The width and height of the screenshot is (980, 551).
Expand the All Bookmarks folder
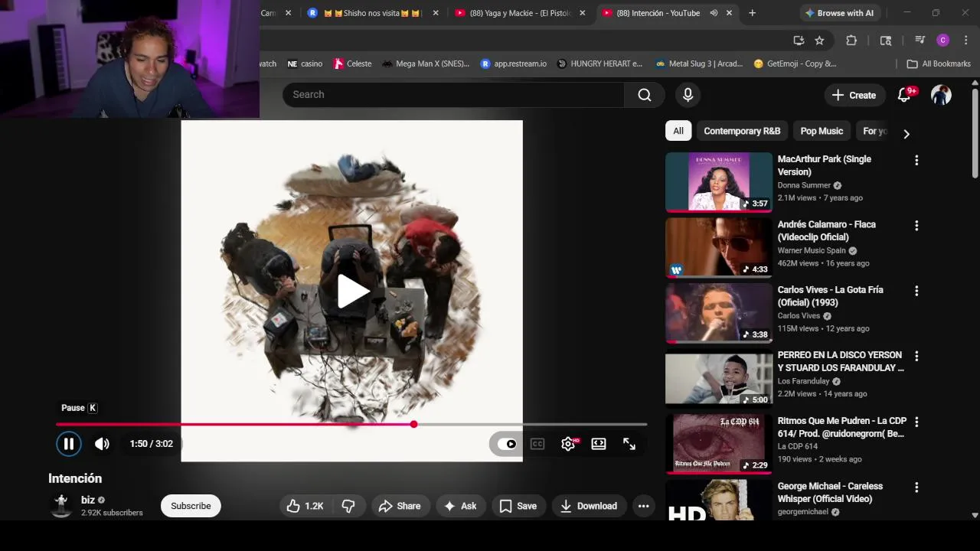(x=938, y=64)
